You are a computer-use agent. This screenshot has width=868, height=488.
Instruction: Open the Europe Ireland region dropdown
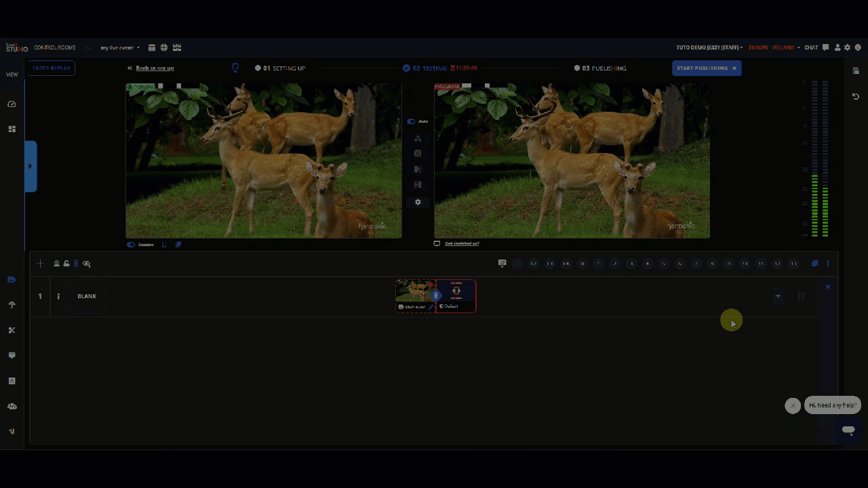774,47
